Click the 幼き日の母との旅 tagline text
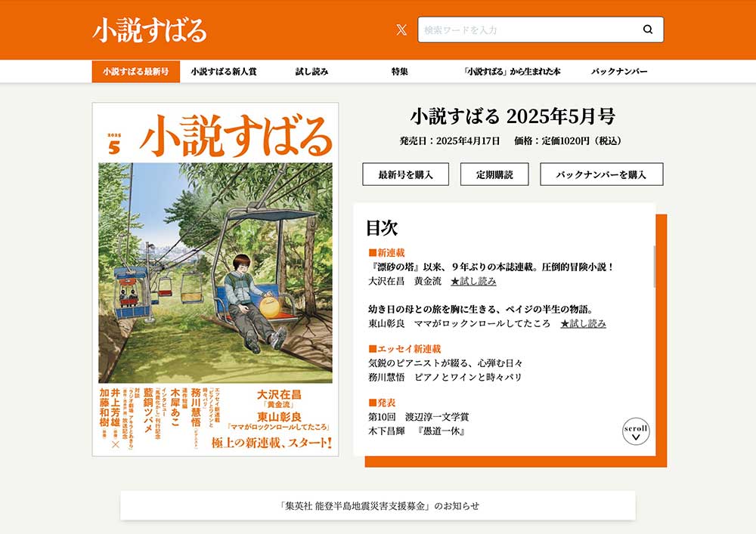This screenshot has height=534, width=756. click(481, 309)
